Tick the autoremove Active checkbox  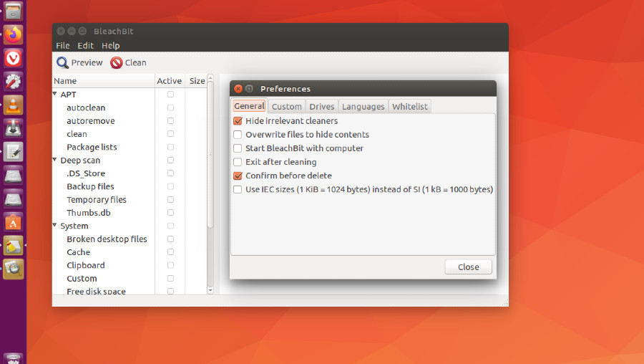(x=170, y=120)
